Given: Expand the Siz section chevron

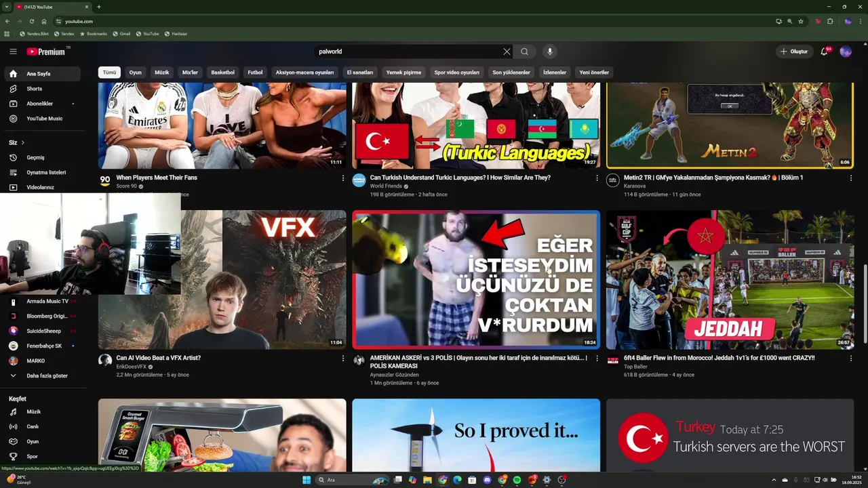Looking at the screenshot, I should coord(22,142).
